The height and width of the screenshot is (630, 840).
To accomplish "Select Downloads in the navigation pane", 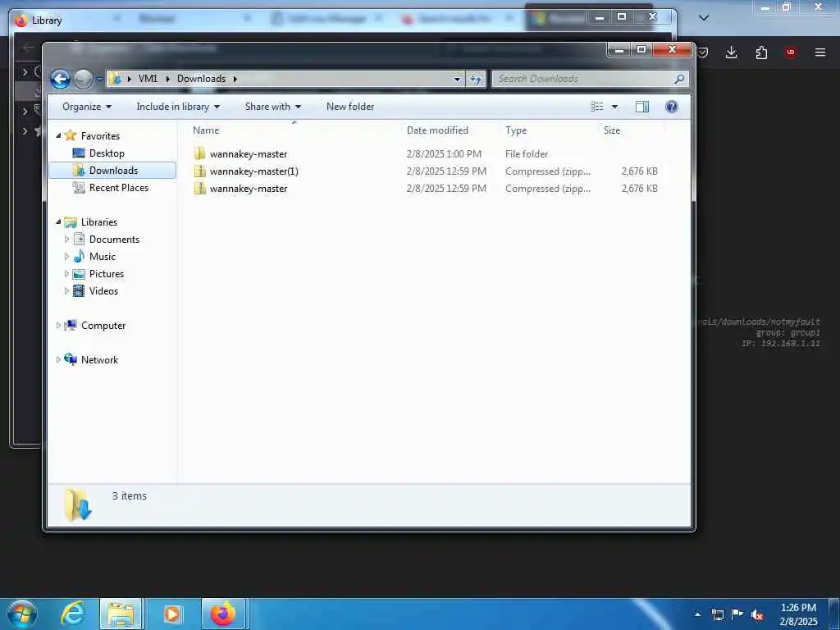I will pyautogui.click(x=113, y=171).
